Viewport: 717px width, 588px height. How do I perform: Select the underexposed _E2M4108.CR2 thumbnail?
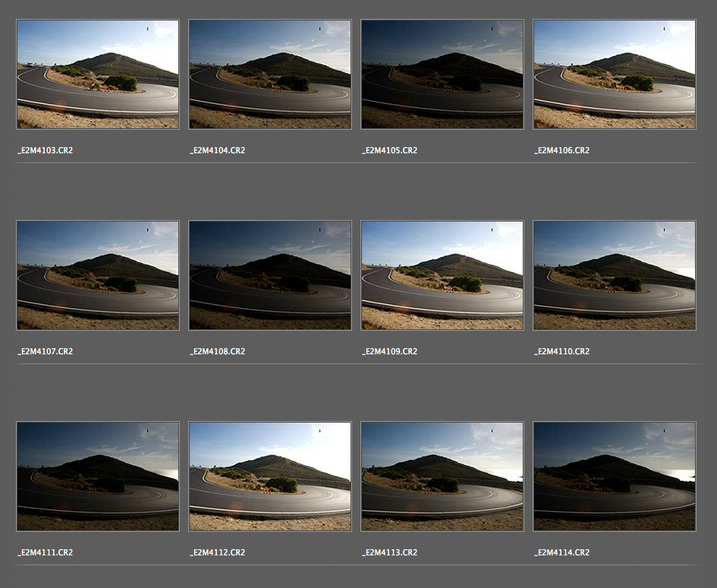click(269, 275)
